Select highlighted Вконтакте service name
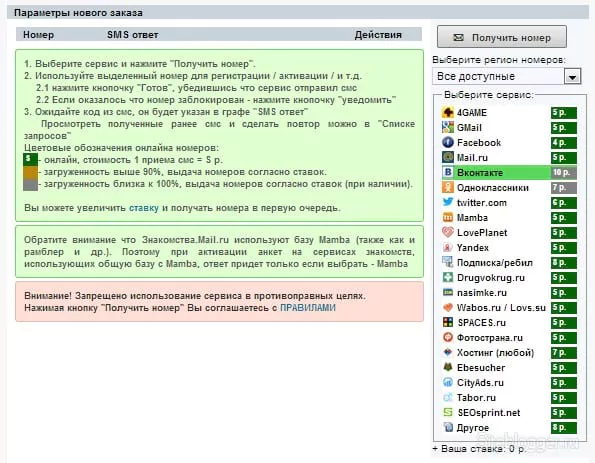The image size is (595, 463). click(480, 173)
